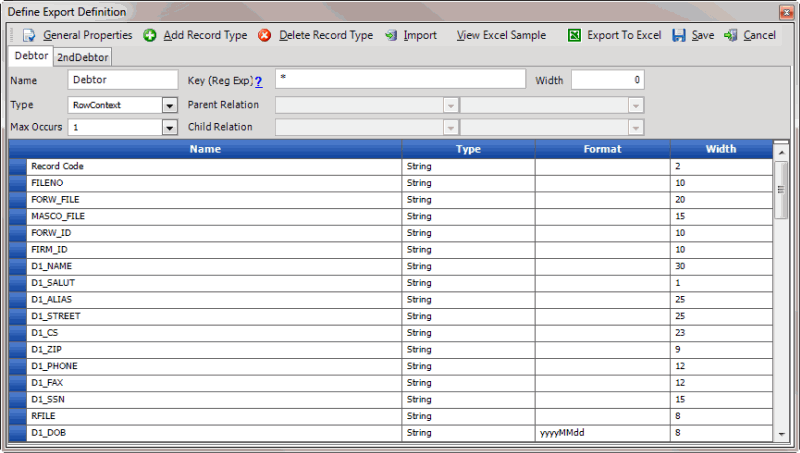Viewport: 800px width, 453px height.
Task: Click the General Properties icon
Action: point(29,35)
